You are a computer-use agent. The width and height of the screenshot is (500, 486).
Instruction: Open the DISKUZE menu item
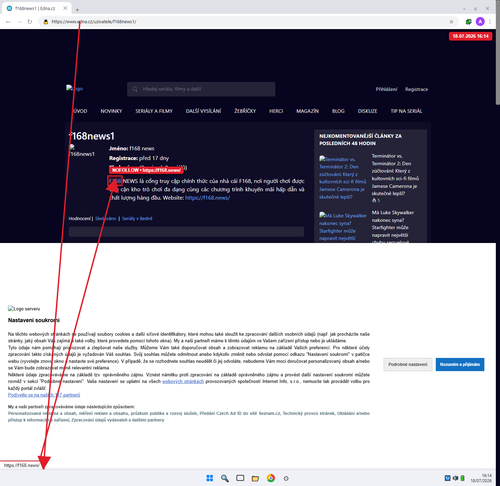[367, 111]
